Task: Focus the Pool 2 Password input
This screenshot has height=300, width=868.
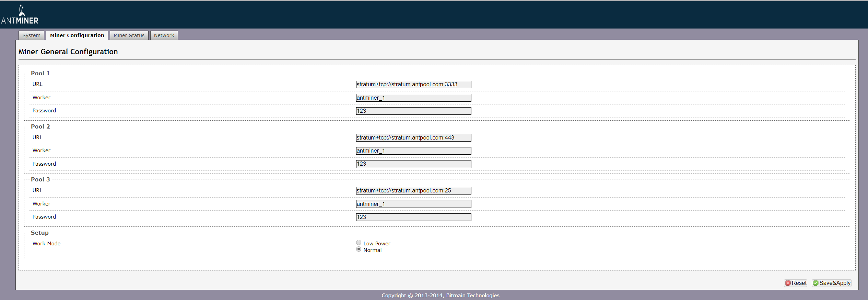Action: 413,164
